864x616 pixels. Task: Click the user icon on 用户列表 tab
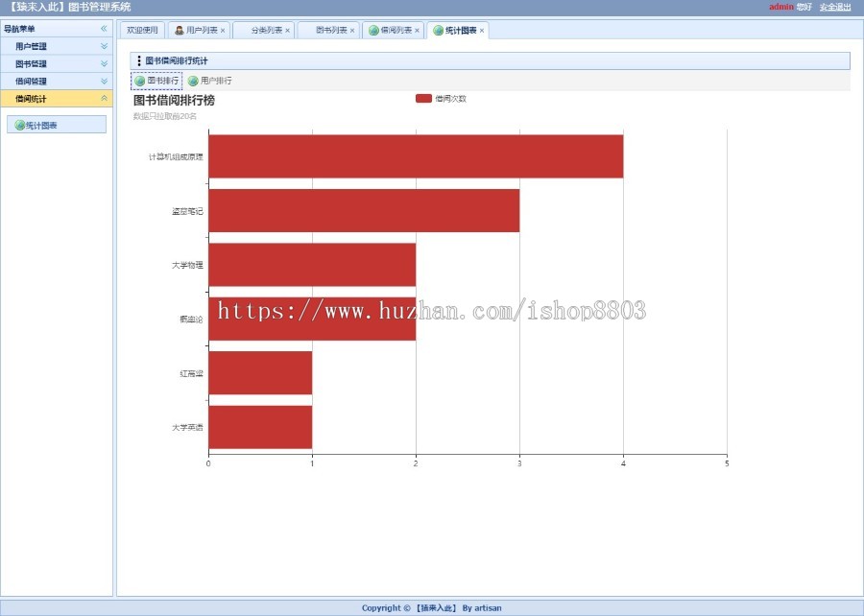click(x=180, y=31)
